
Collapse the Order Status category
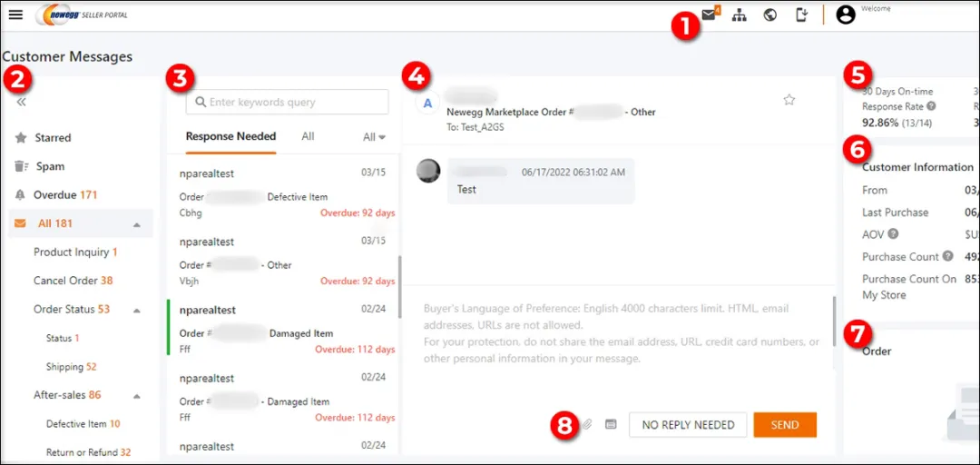click(137, 310)
